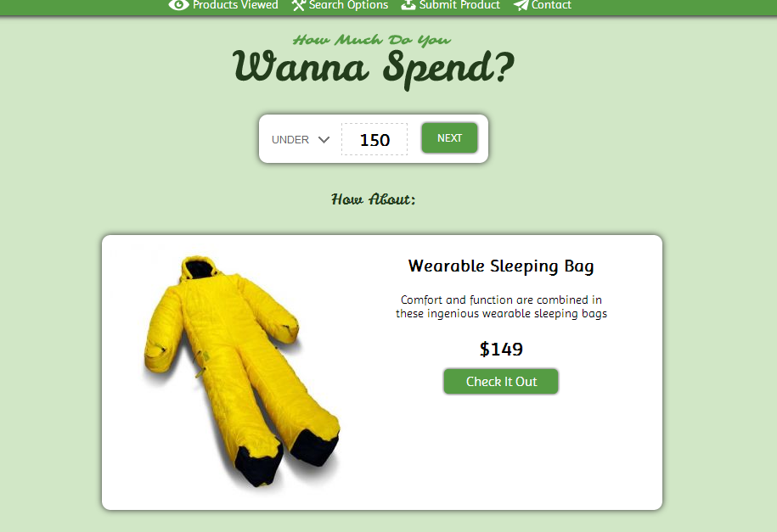Click the How Much Do You tagline

pyautogui.click(x=372, y=40)
